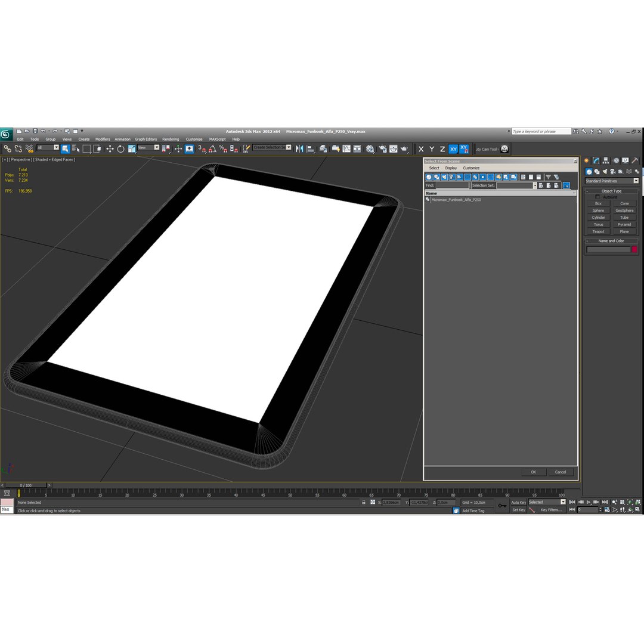Enable the AutoGrid checkbox
Image resolution: width=644 pixels, height=644 pixels.
pyautogui.click(x=597, y=197)
